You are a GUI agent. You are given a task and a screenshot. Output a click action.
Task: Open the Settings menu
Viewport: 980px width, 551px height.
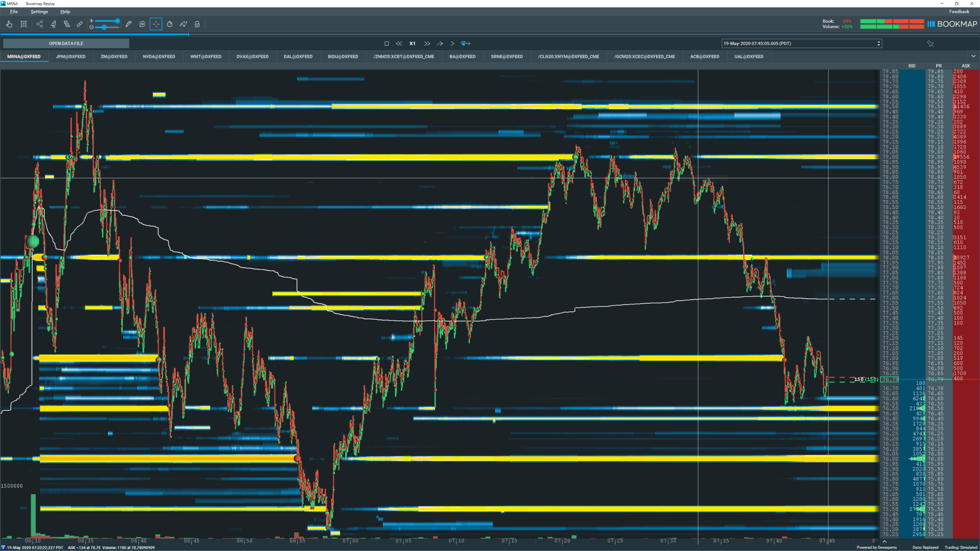[x=39, y=11]
